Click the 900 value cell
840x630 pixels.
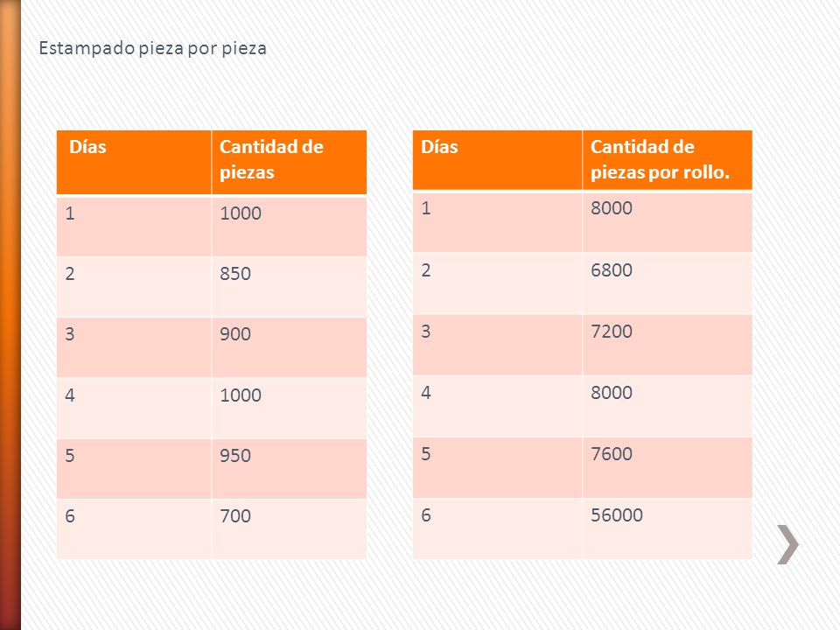coord(290,347)
